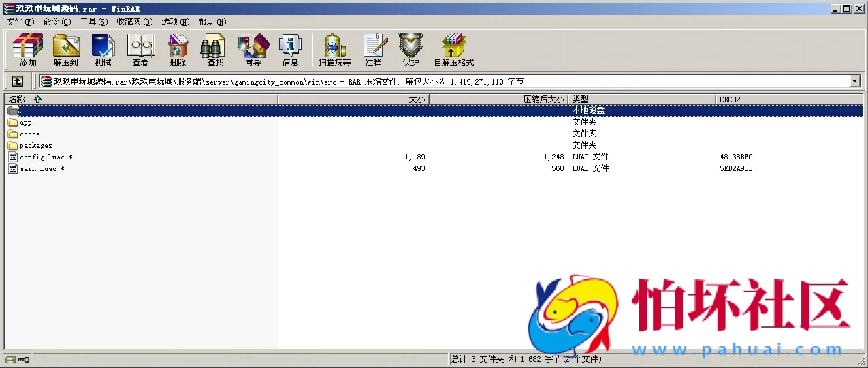Sort by Type (类型) column header

pyautogui.click(x=643, y=99)
